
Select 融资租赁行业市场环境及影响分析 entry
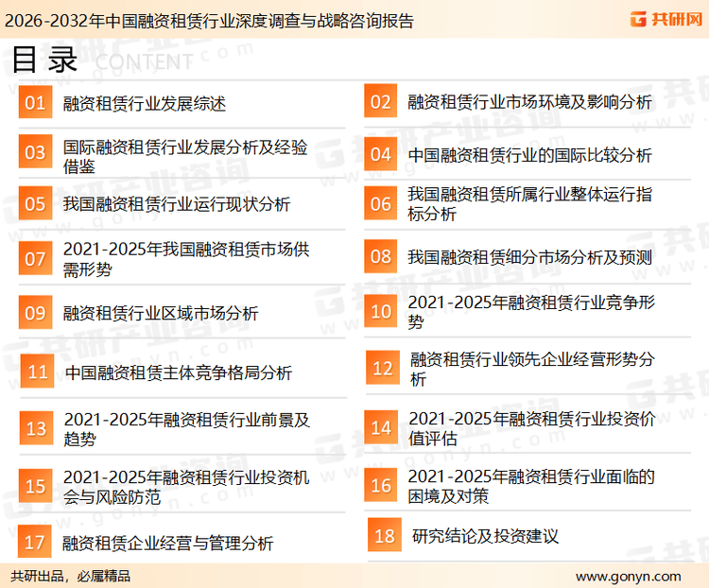(529, 102)
